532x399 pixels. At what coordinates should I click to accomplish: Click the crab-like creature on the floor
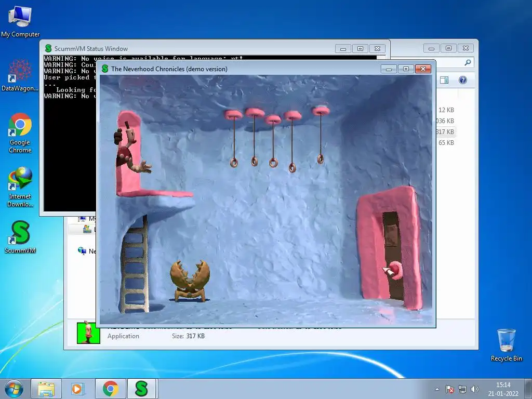tap(190, 281)
